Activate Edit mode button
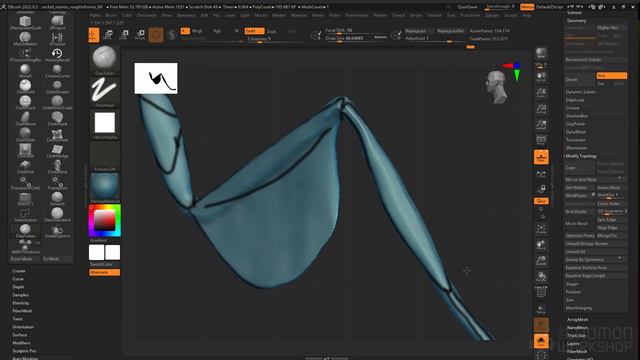Screen dimensions: 640x360 (x=94, y=35)
